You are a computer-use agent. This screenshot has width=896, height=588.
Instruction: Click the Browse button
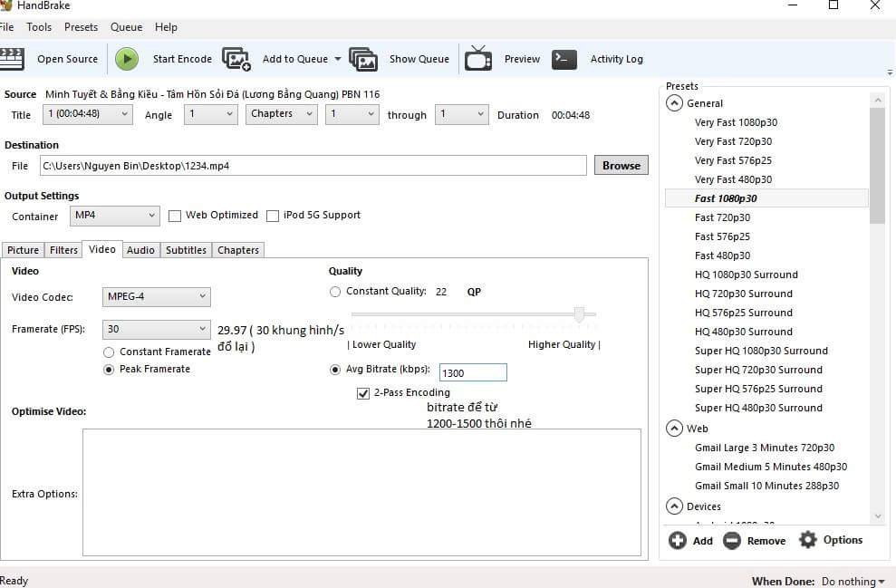621,165
